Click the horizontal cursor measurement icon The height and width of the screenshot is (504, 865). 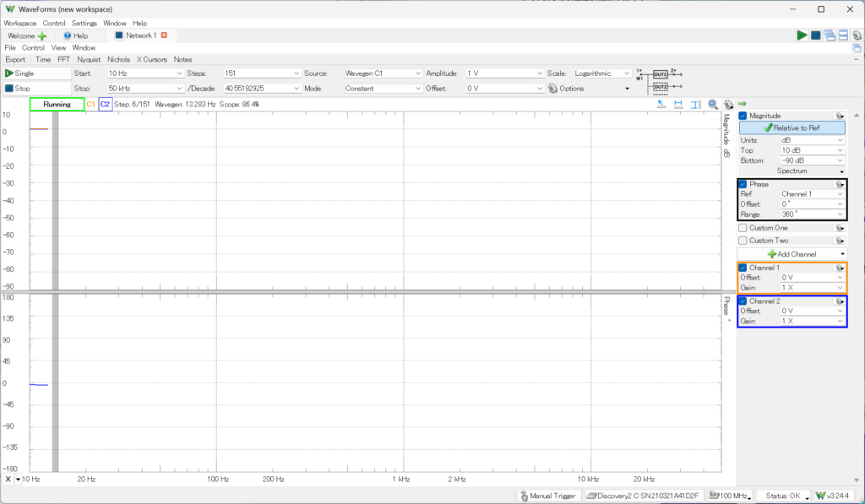[678, 105]
